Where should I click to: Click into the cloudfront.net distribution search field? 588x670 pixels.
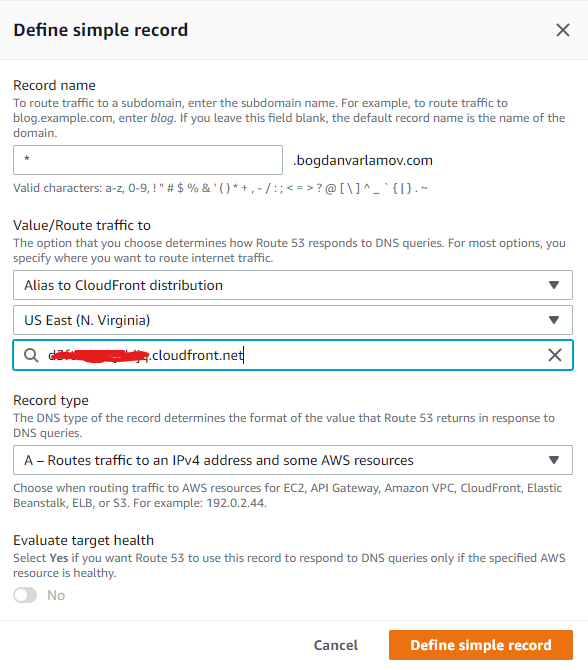(x=293, y=355)
